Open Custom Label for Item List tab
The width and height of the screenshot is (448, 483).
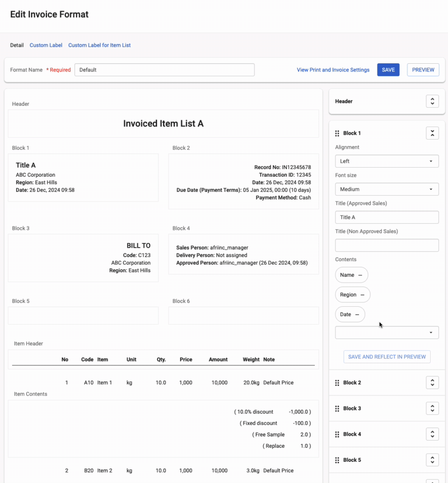tap(99, 45)
